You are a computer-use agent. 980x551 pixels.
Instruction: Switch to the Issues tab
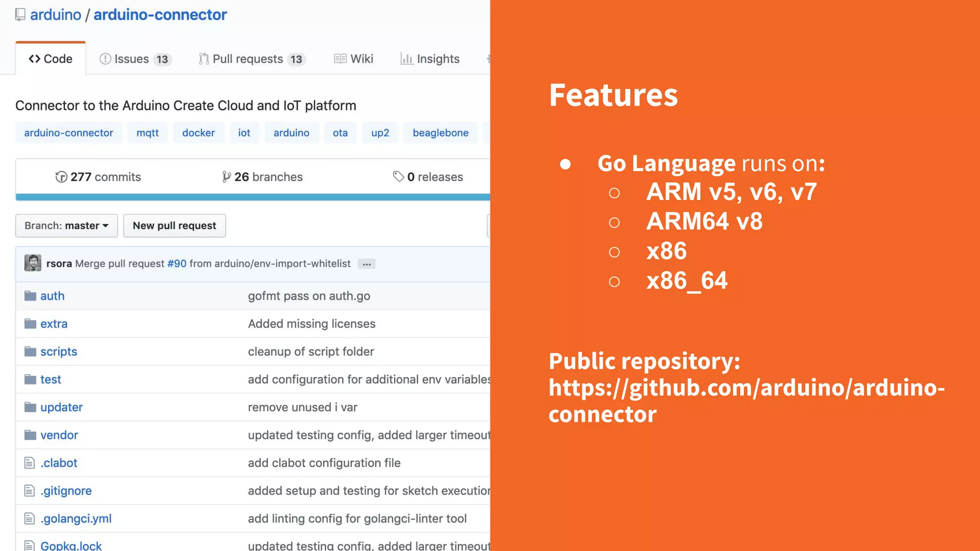(135, 59)
